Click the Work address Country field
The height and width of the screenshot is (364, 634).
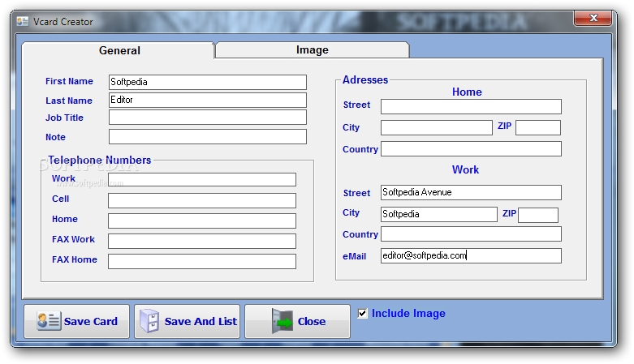click(x=471, y=234)
